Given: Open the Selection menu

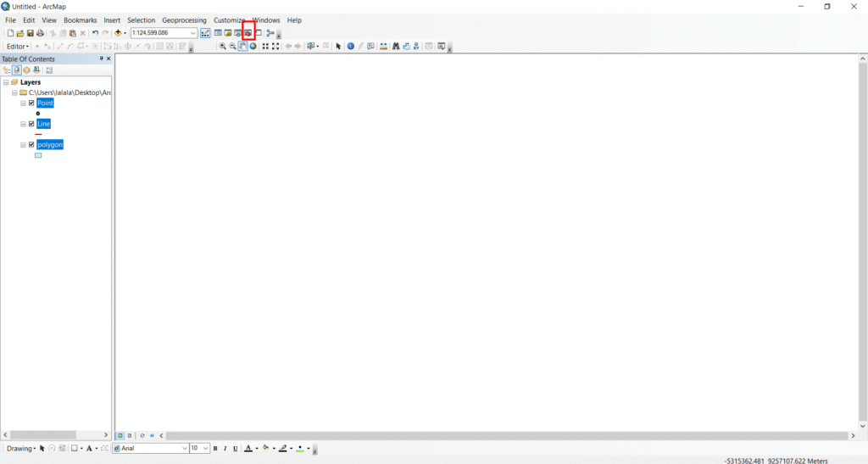Looking at the screenshot, I should (142, 20).
